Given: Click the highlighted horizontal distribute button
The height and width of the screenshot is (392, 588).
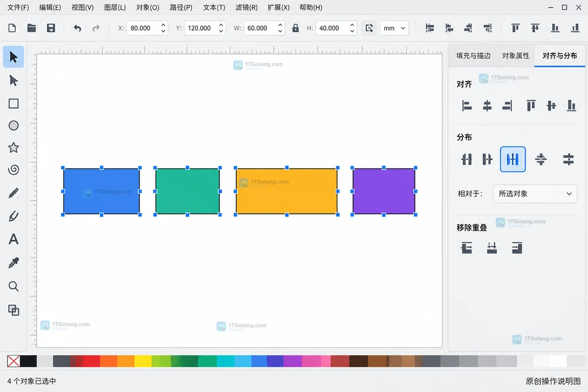Looking at the screenshot, I should point(513,160).
